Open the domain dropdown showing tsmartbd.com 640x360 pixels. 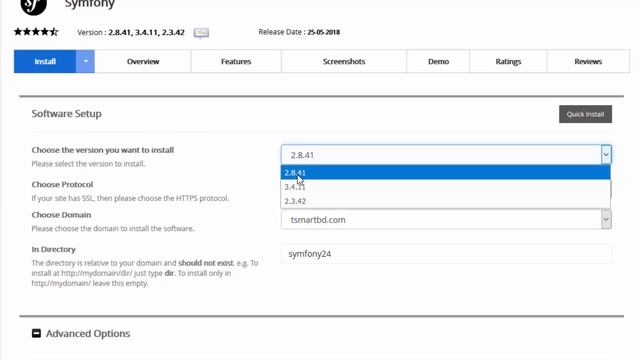click(446, 220)
